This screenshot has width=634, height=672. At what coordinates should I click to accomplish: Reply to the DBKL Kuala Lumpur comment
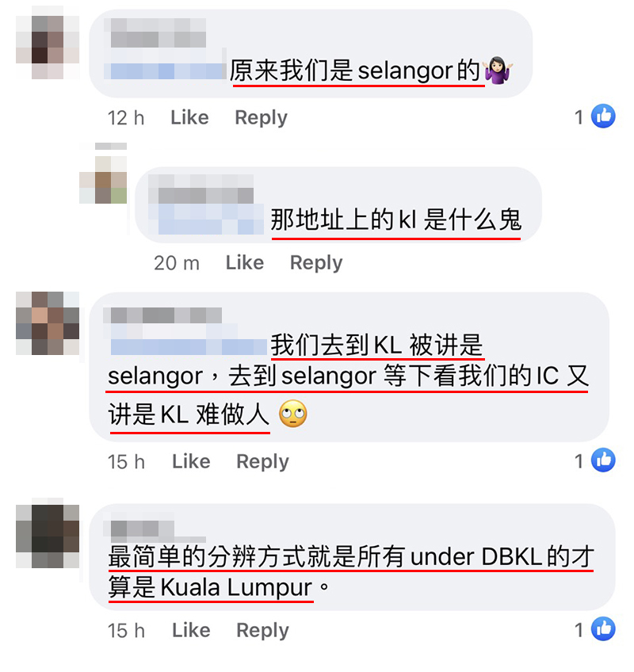click(x=263, y=631)
